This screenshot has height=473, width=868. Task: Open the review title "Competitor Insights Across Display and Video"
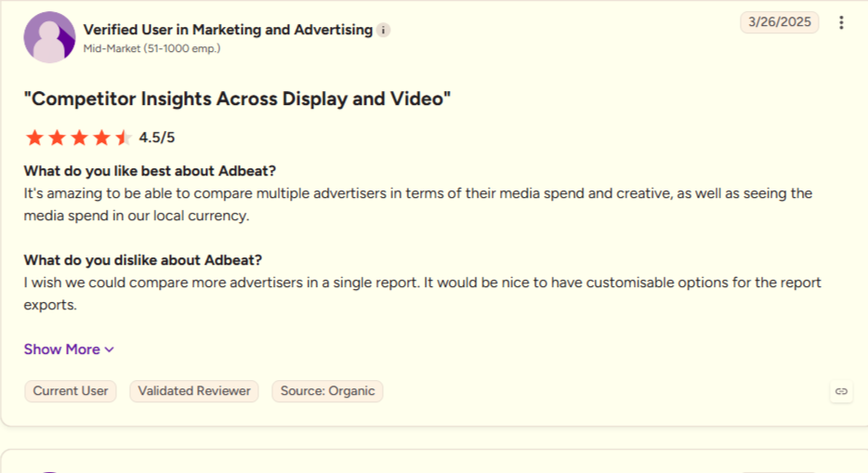tap(237, 99)
